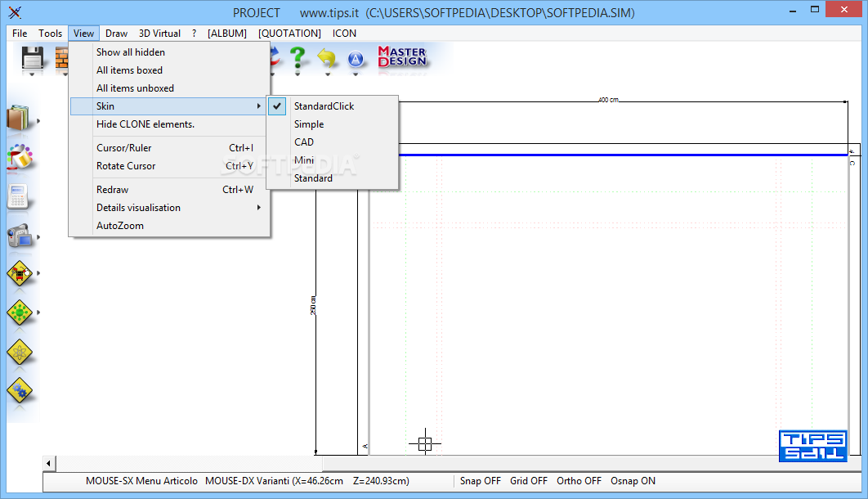Expand Details visualisation submenu
This screenshot has height=499, width=868.
(x=258, y=207)
